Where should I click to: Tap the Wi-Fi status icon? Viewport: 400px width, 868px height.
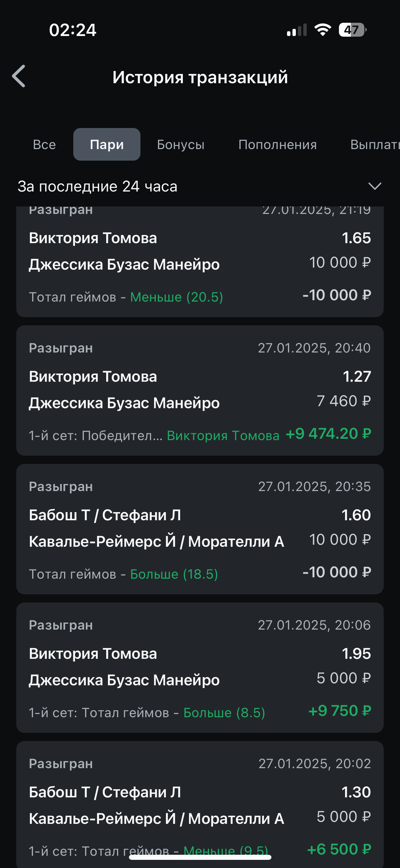click(x=323, y=30)
